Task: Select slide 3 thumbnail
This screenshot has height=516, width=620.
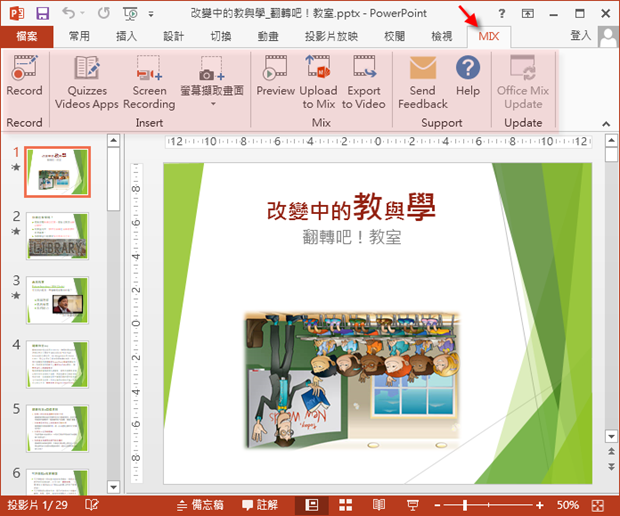Action: click(57, 300)
